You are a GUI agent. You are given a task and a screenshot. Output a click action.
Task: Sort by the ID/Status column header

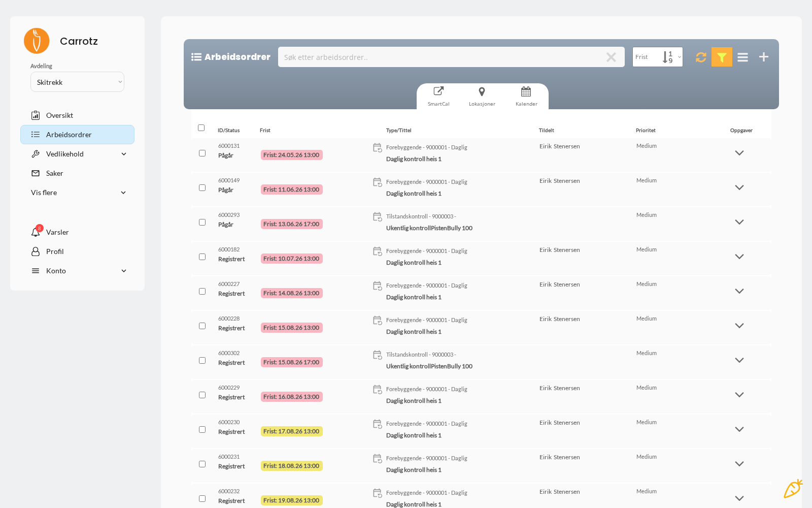[x=228, y=131]
